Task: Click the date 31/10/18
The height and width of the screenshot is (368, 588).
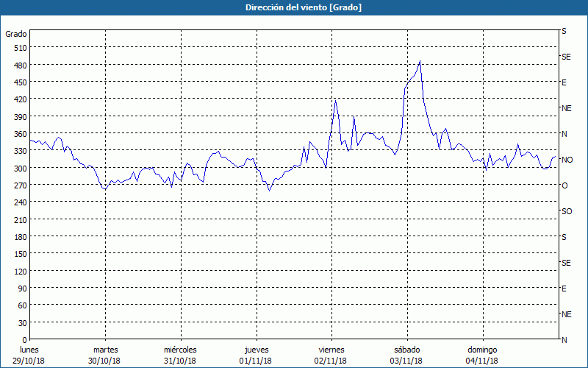Action: 180,361
